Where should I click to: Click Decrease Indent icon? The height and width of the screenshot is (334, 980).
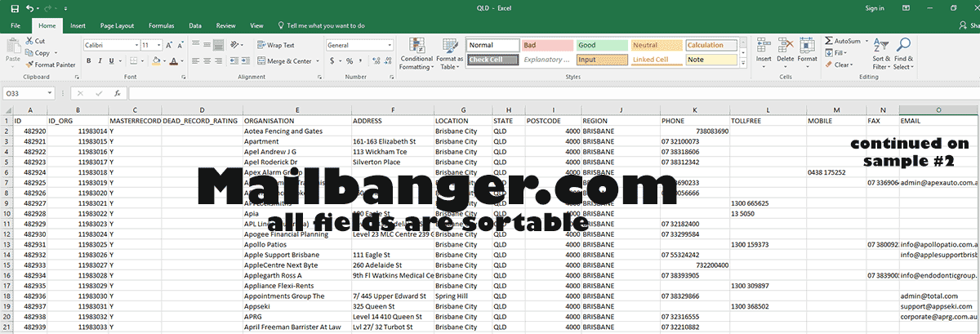pos(236,60)
